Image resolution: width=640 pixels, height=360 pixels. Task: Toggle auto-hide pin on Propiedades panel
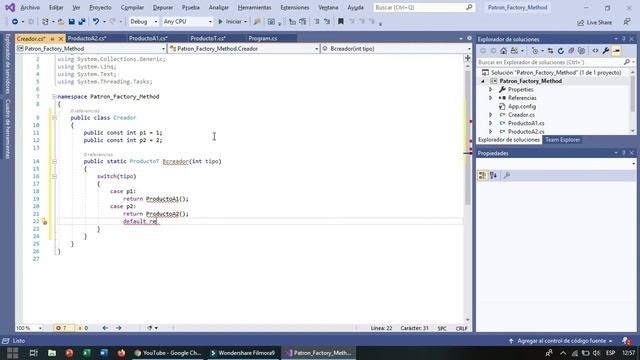(x=624, y=153)
